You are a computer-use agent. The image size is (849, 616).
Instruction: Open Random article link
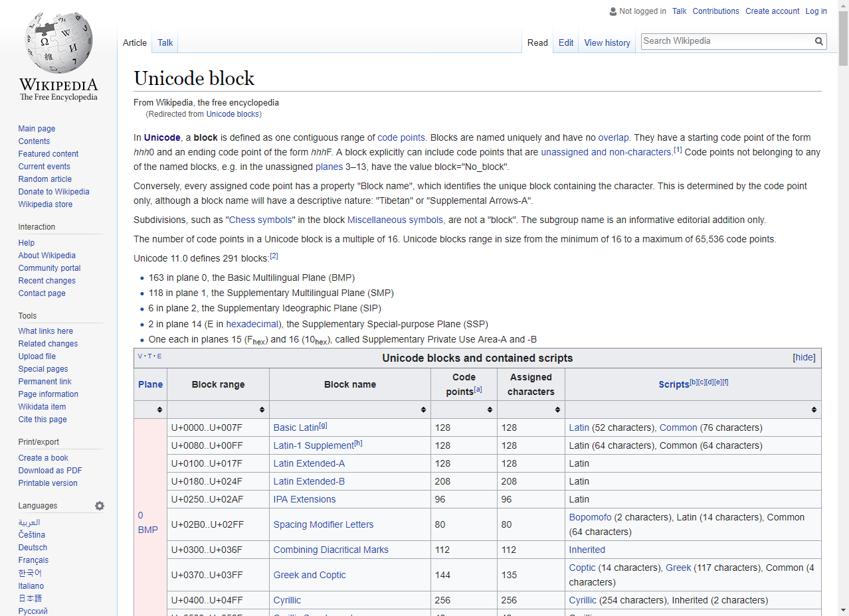click(45, 179)
